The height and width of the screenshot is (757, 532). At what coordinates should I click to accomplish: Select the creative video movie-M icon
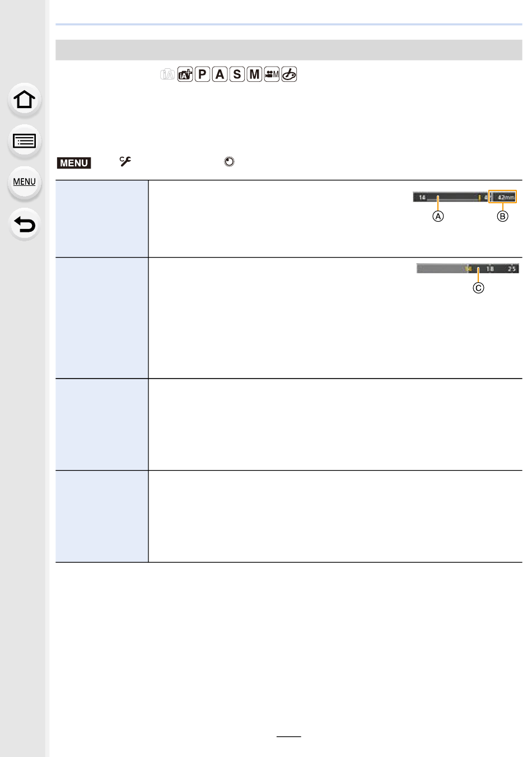[272, 74]
